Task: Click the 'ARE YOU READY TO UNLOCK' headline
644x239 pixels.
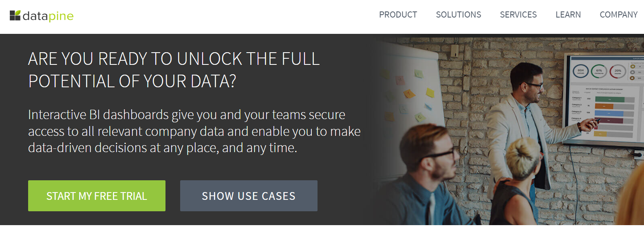Action: [174, 59]
